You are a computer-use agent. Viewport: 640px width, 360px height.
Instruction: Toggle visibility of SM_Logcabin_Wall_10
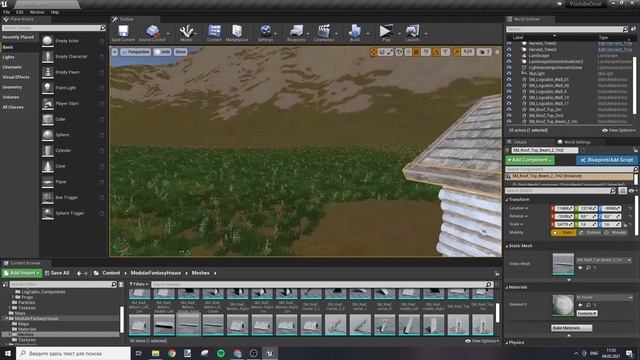click(509, 98)
